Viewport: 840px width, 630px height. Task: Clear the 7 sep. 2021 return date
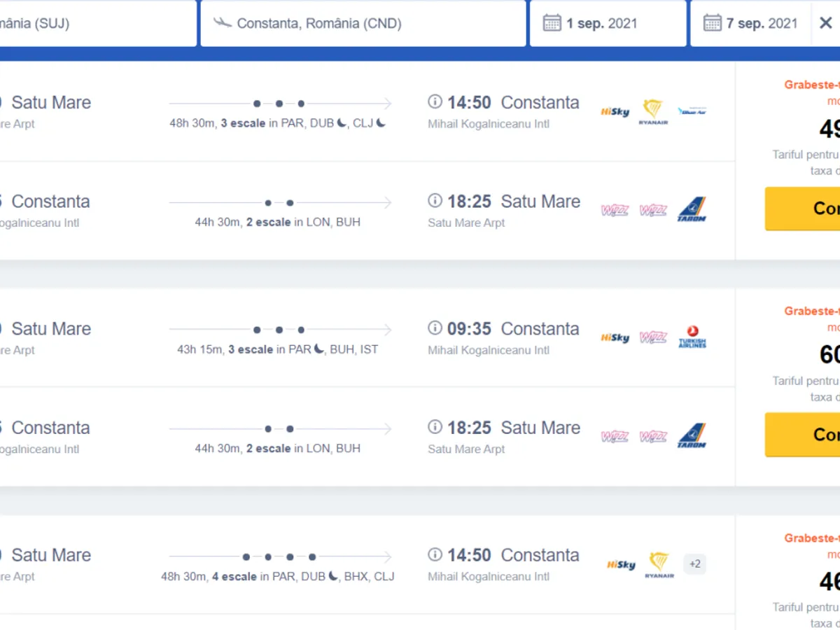[825, 23]
